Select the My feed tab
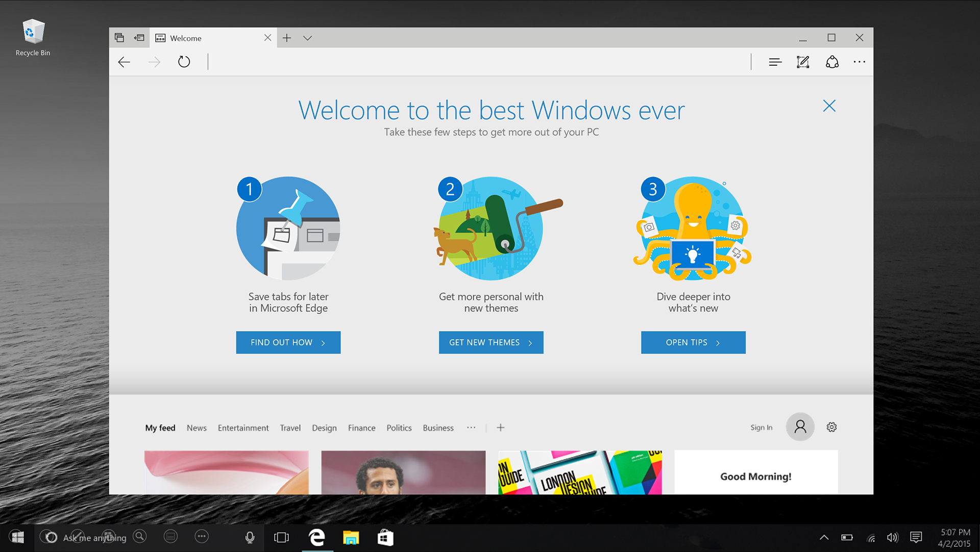This screenshot has height=552, width=980. (x=160, y=428)
